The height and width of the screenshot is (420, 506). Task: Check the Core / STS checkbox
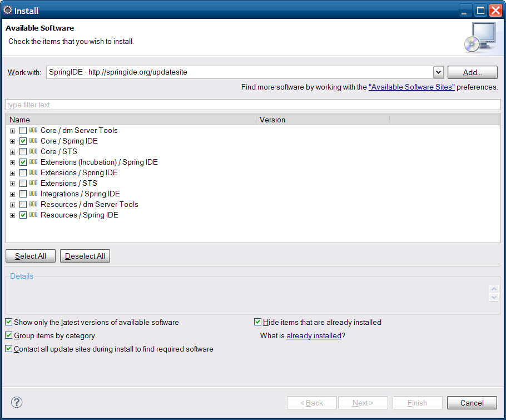tap(23, 152)
